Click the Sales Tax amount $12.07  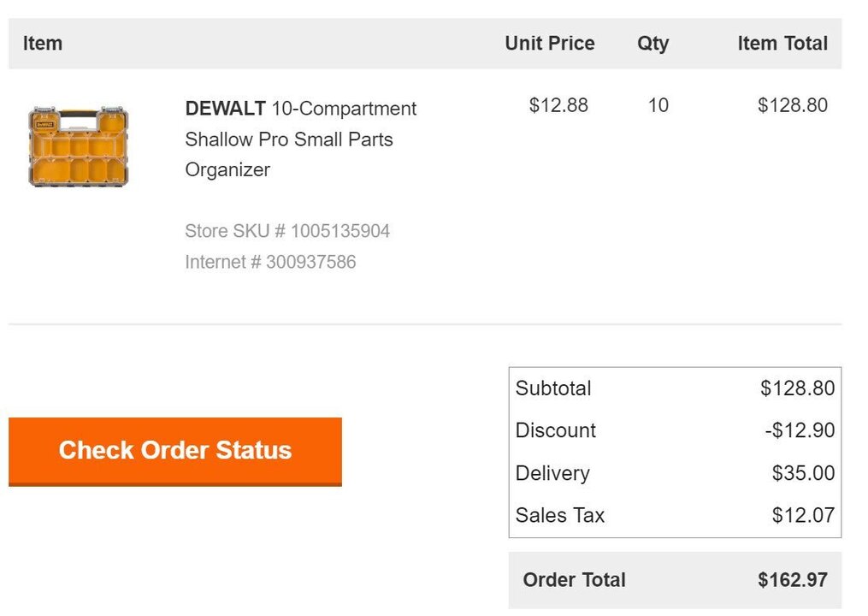(x=802, y=515)
